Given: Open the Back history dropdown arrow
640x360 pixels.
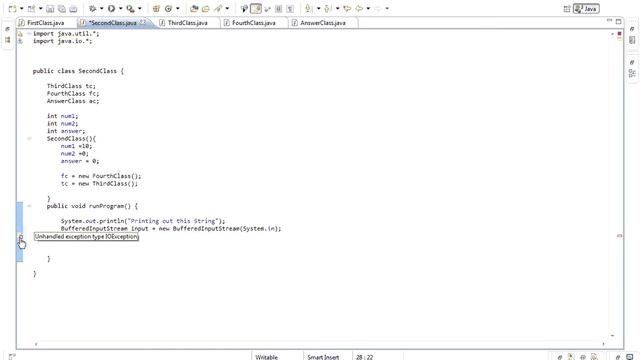Looking at the screenshot, I should click(368, 9).
